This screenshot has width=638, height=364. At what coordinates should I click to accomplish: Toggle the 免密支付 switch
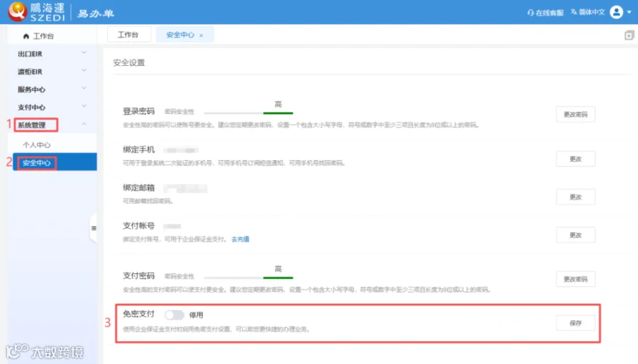coord(174,315)
